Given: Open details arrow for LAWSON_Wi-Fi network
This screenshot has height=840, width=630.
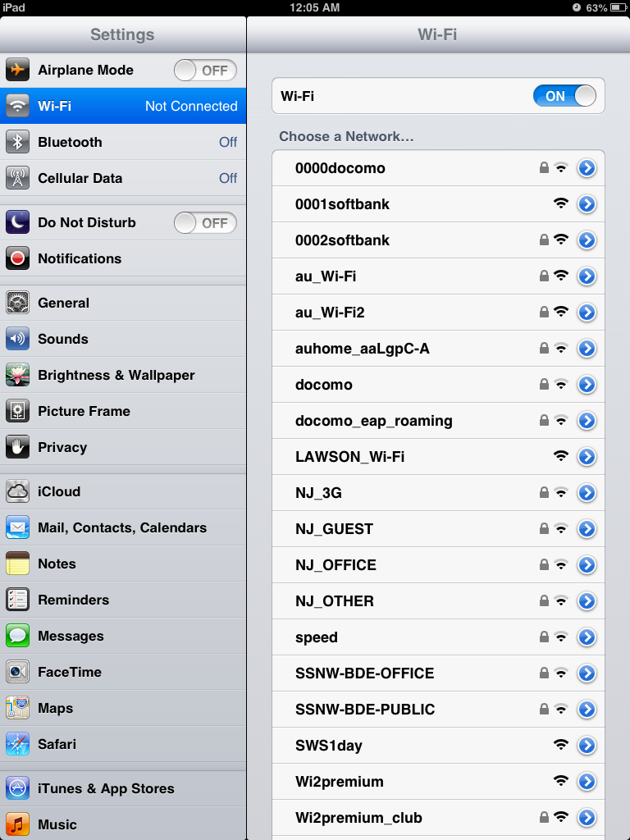Looking at the screenshot, I should (587, 456).
